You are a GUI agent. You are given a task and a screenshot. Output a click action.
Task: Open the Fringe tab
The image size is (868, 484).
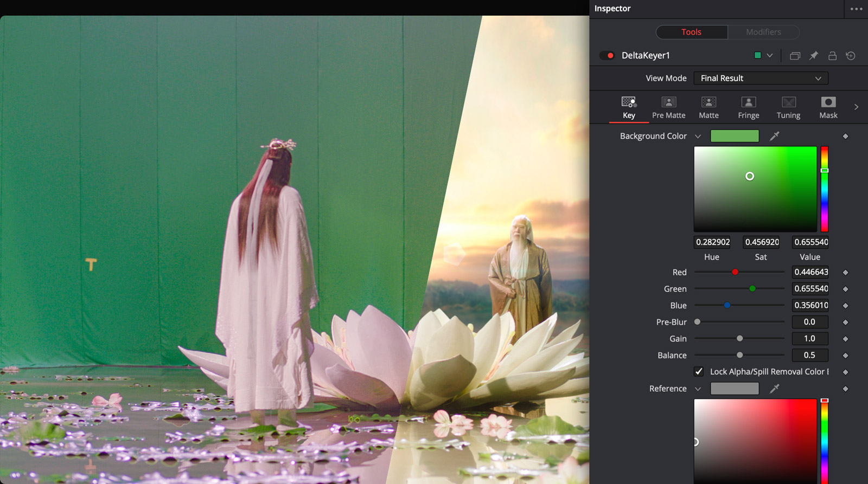pos(748,107)
